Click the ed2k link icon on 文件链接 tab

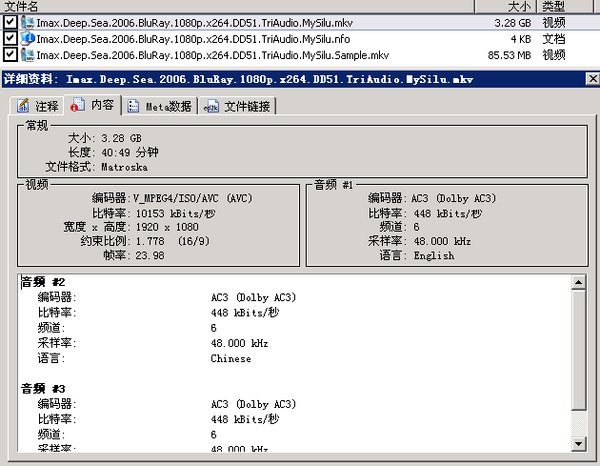pyautogui.click(x=211, y=106)
